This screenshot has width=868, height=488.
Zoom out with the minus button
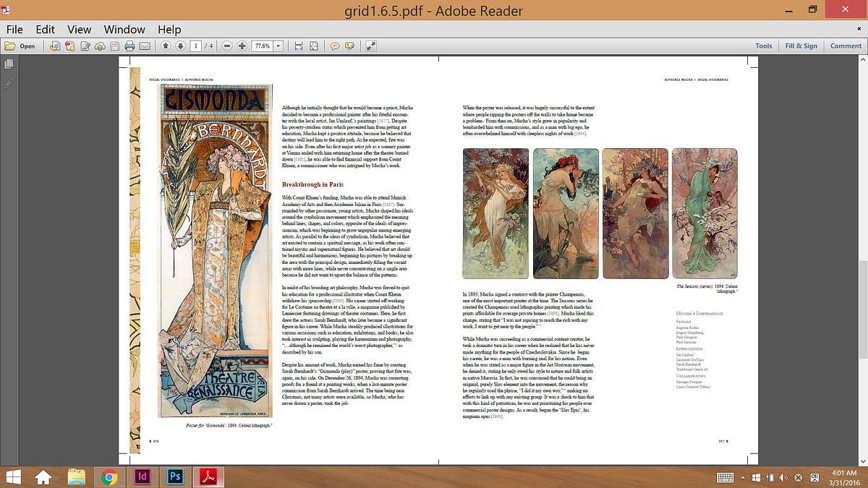point(227,46)
